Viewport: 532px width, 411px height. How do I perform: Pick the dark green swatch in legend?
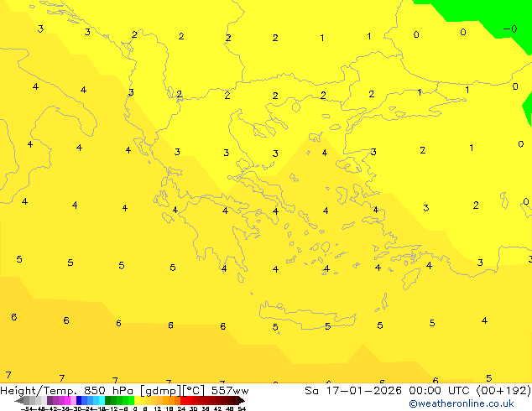click(x=108, y=401)
